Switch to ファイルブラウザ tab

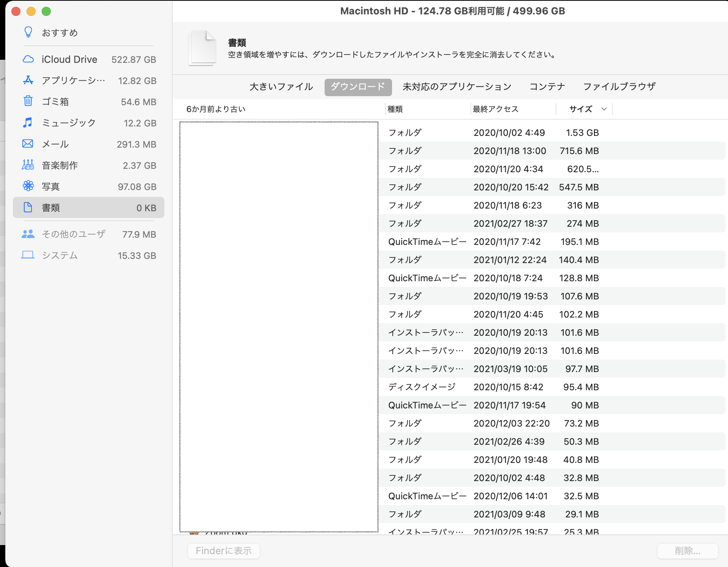tap(619, 87)
